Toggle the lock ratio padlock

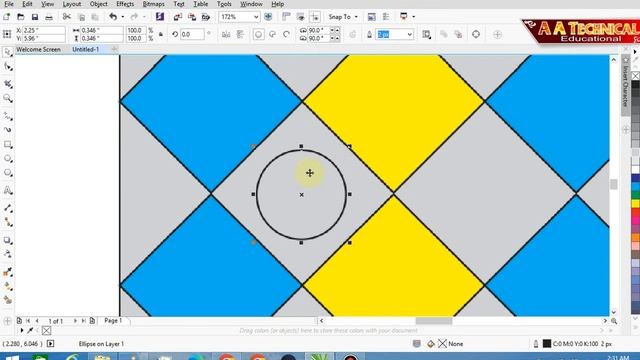tap(161, 34)
